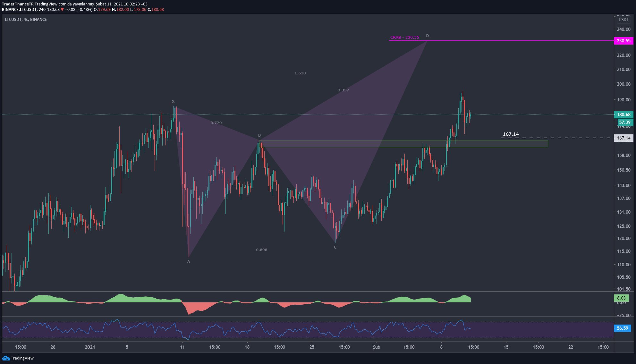Click the 57:39 candle countdown label
Viewport: 636px width, 364px height.
pyautogui.click(x=625, y=122)
